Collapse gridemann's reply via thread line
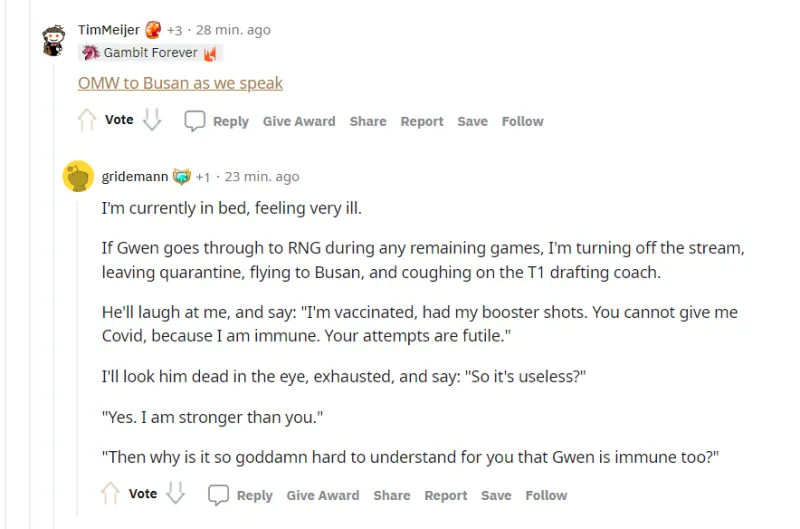 pyautogui.click(x=78, y=350)
